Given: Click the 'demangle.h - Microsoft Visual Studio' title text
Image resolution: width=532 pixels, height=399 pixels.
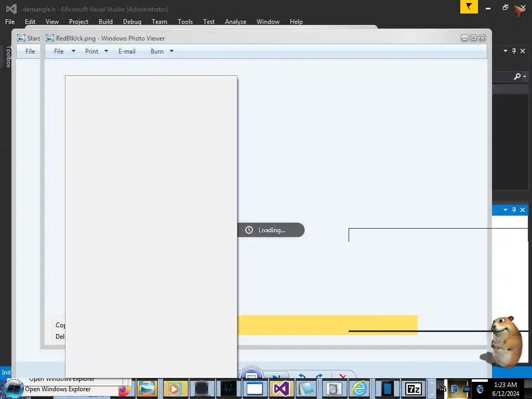Looking at the screenshot, I should point(96,9).
